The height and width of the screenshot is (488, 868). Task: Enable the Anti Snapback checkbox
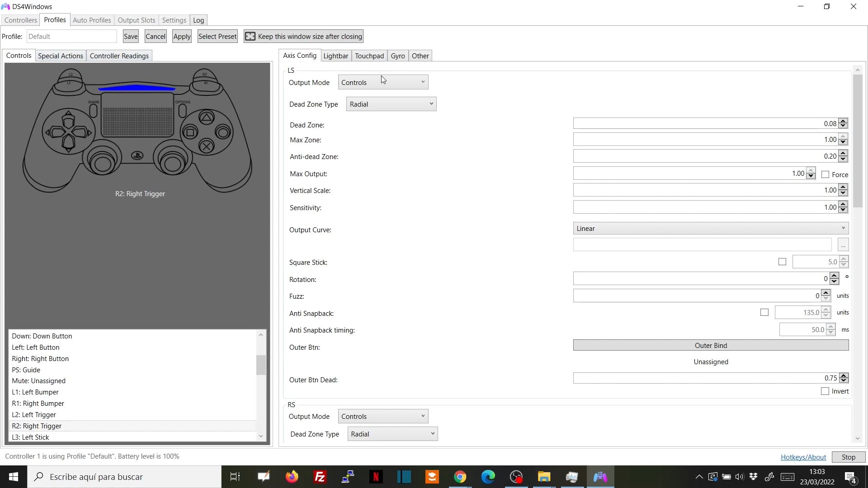[764, 313]
